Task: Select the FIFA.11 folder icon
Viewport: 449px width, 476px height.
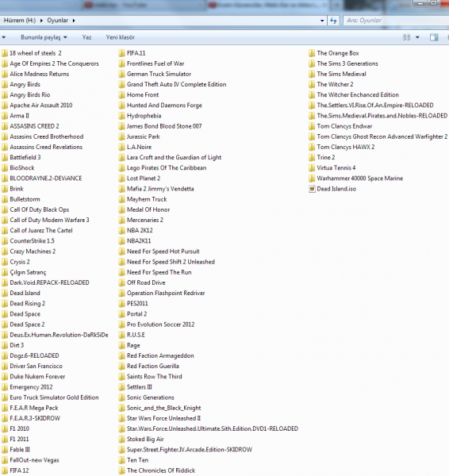Action: 121,53
